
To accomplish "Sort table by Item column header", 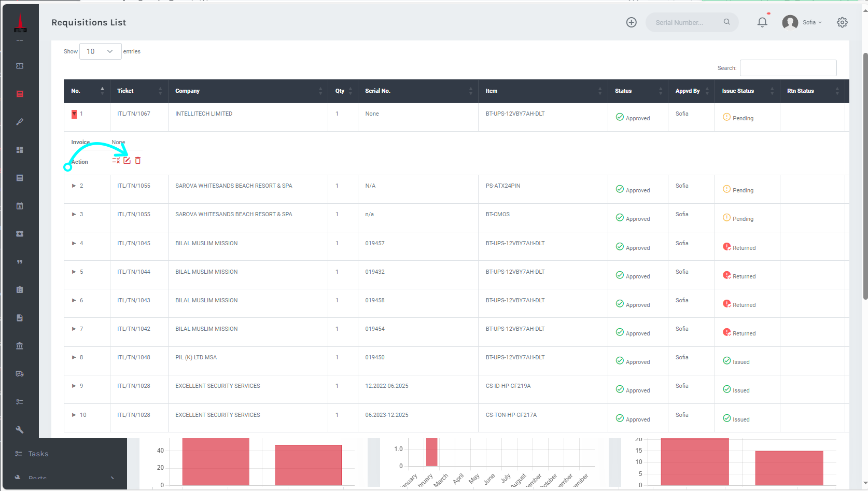I will 543,91.
